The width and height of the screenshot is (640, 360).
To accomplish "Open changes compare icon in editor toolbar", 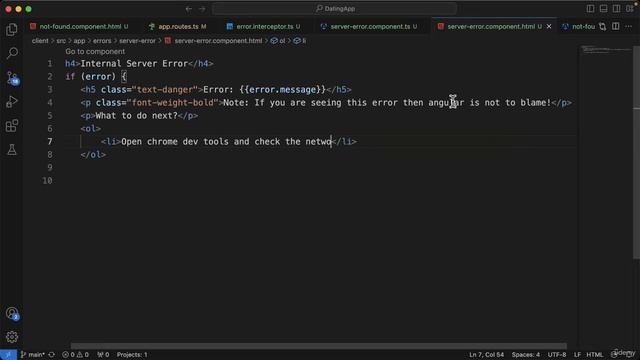I will click(x=602, y=27).
